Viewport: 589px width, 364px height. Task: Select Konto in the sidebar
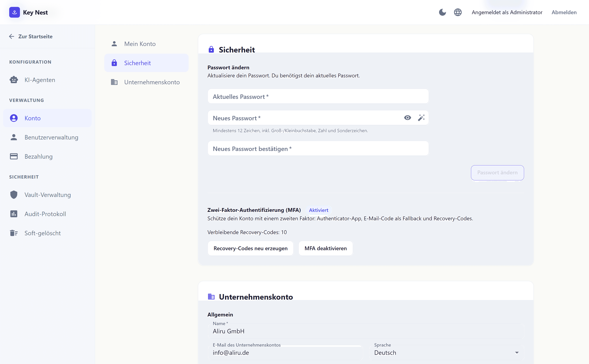(48, 118)
